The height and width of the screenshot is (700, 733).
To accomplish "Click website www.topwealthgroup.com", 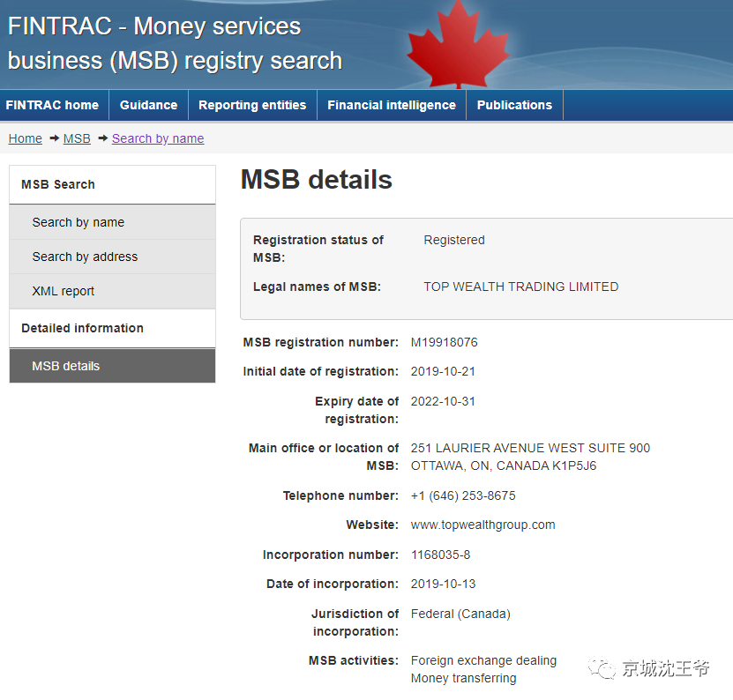I will [x=482, y=525].
